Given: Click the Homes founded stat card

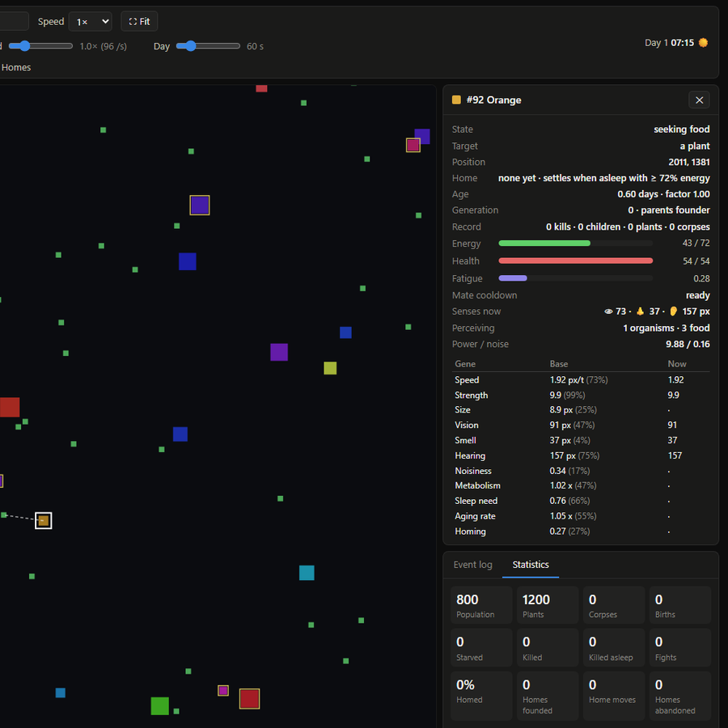Looking at the screenshot, I should pos(548,696).
